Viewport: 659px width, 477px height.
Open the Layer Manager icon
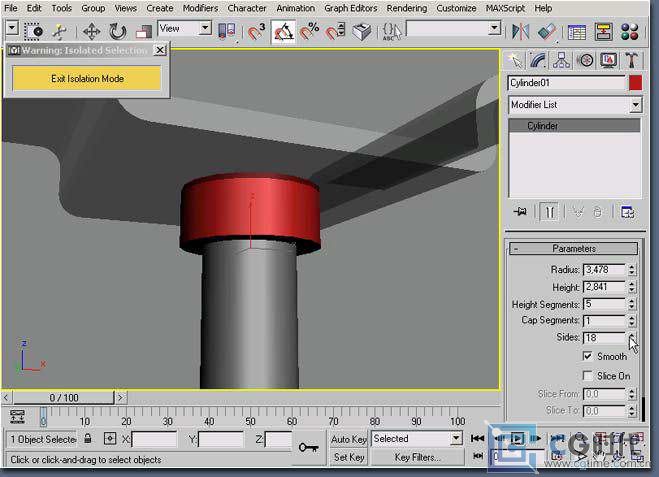577,32
